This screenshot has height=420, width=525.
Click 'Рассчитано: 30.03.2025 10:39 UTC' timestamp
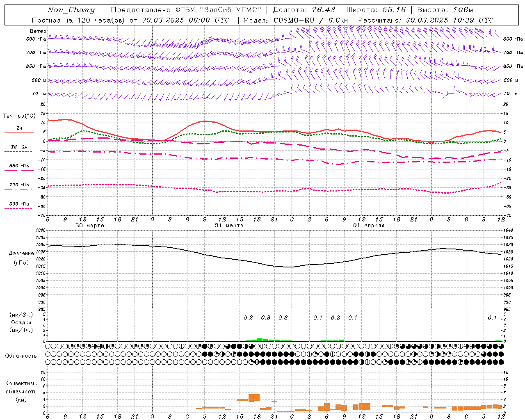tap(426, 20)
